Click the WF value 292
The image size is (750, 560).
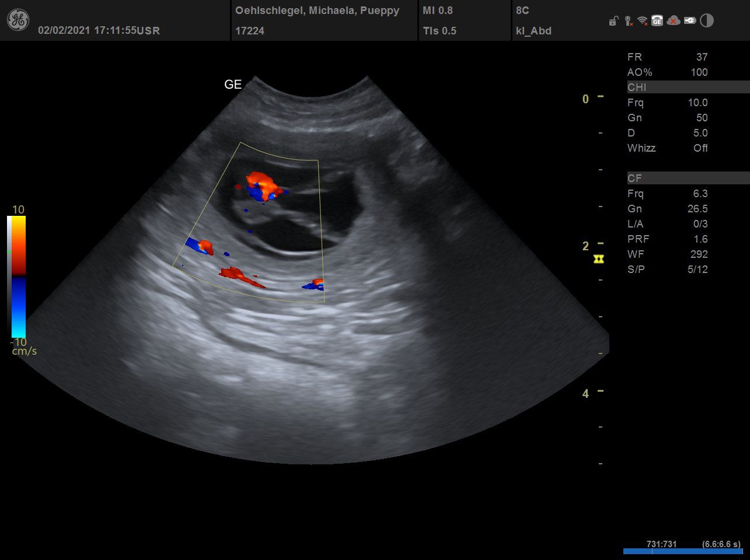coord(699,254)
